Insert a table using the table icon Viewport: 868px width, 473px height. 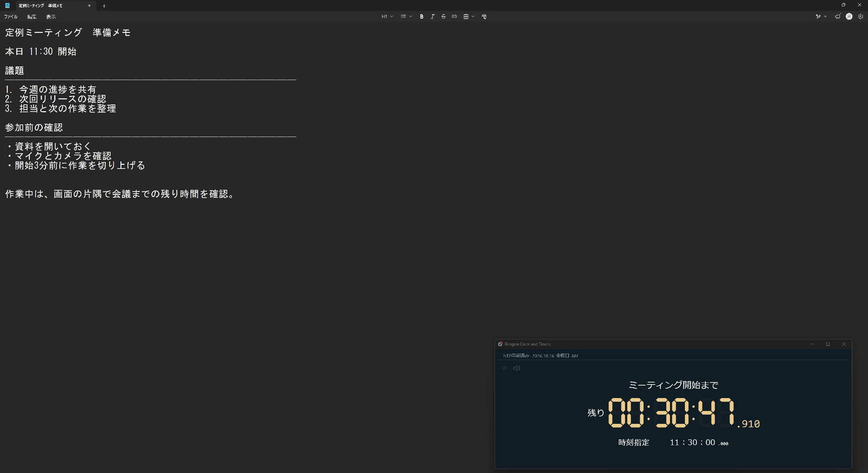(x=466, y=17)
